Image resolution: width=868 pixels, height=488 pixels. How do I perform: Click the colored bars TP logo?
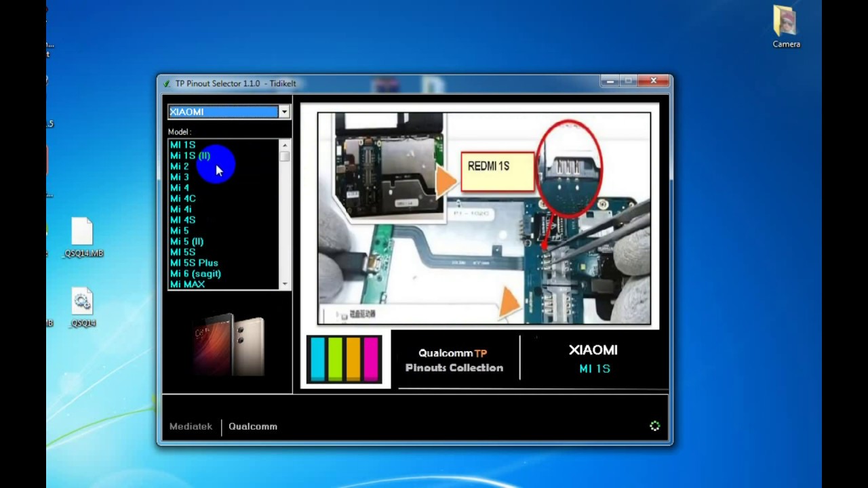pyautogui.click(x=344, y=359)
